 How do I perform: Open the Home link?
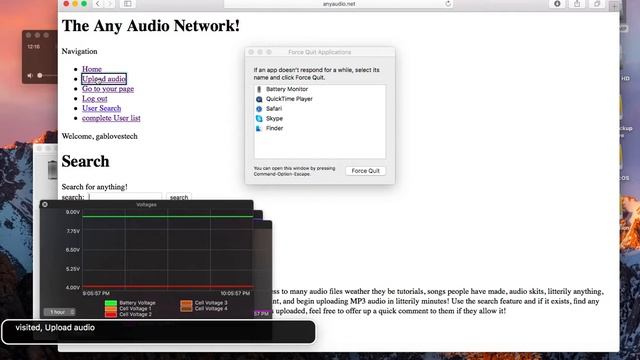(92, 69)
